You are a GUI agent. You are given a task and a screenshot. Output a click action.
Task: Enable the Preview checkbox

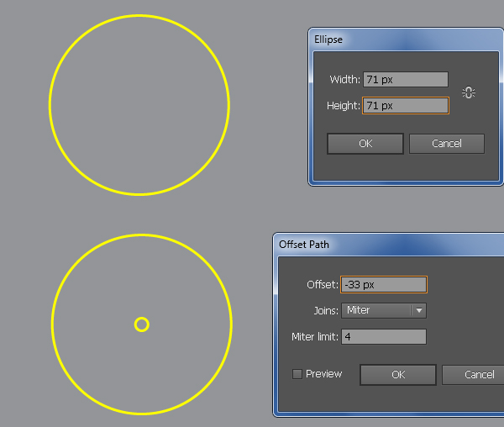point(297,374)
